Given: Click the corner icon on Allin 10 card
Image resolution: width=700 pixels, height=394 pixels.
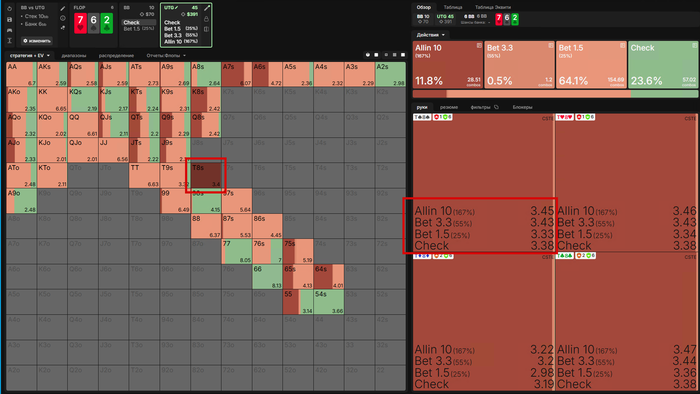Looking at the screenshot, I should pyautogui.click(x=479, y=46).
